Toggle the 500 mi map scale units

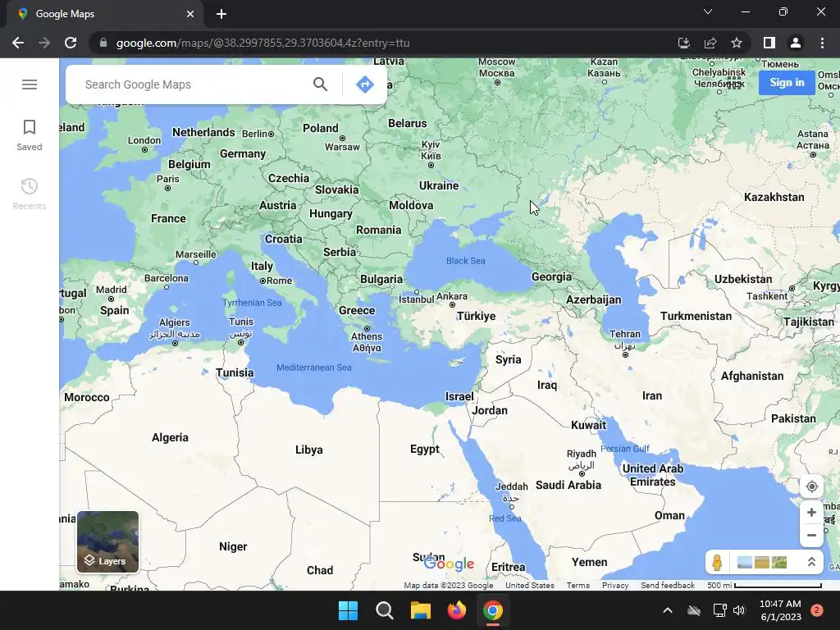(765, 586)
